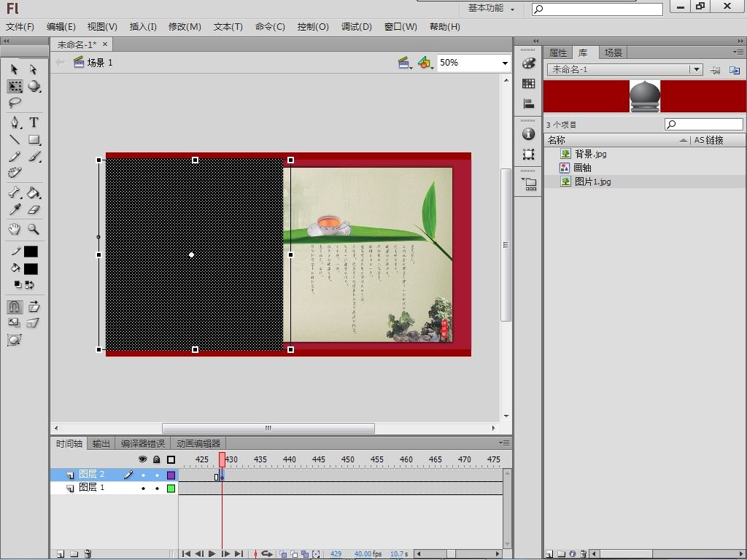The width and height of the screenshot is (747, 560).
Task: Select the Bone tool
Action: click(x=15, y=192)
